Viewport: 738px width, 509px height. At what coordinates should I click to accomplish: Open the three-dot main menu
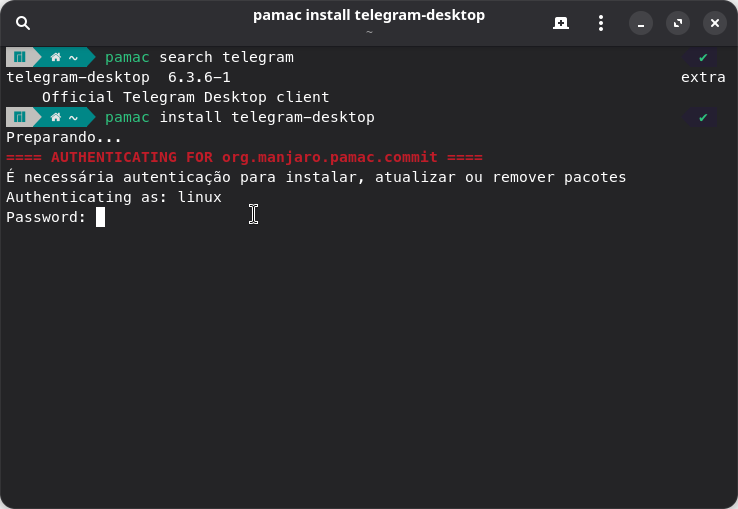(600, 23)
